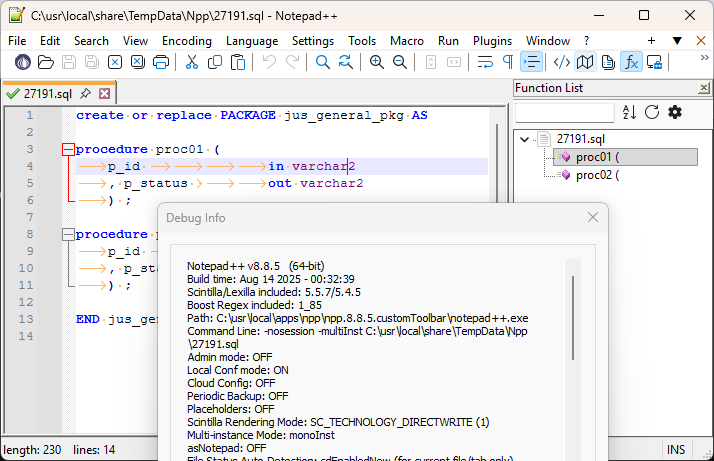Click the New file toolbar icon
The image size is (714, 461).
(x=22, y=62)
